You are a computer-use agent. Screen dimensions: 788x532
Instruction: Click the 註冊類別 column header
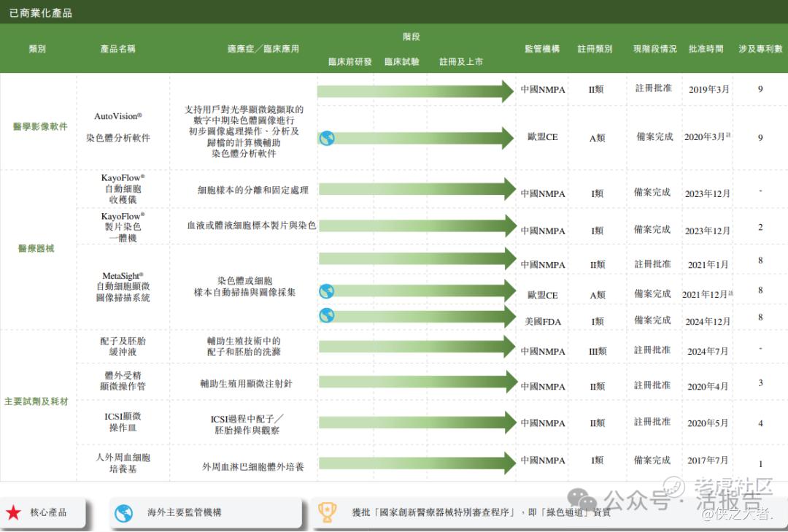[595, 49]
